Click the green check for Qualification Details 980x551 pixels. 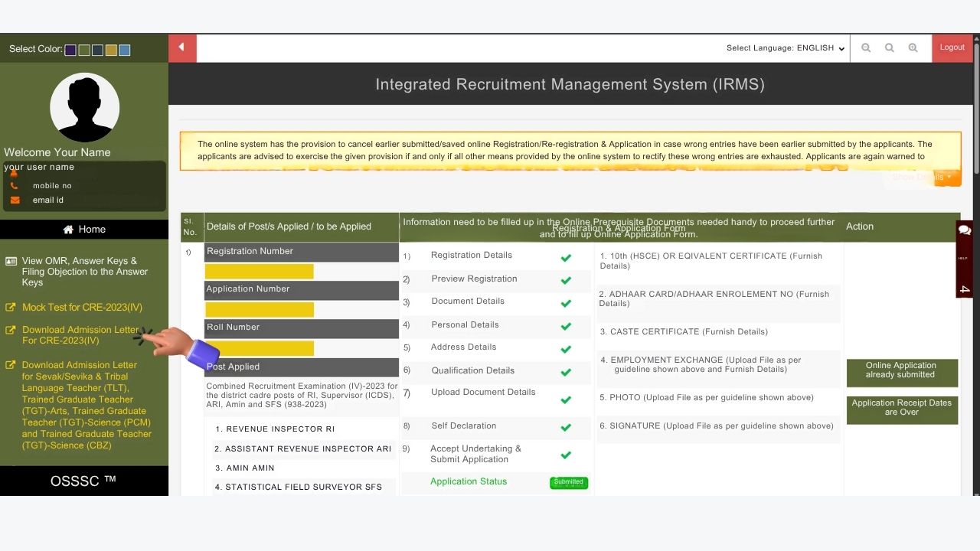pos(566,373)
